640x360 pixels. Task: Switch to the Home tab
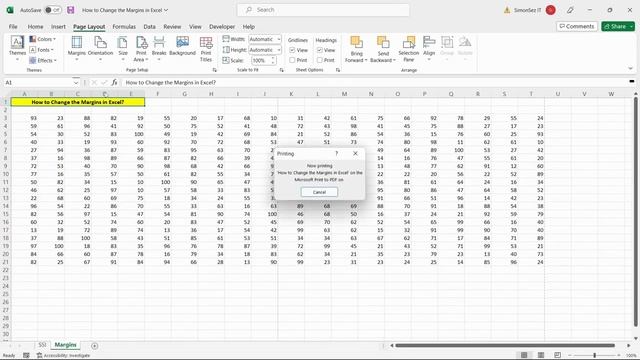pos(36,27)
